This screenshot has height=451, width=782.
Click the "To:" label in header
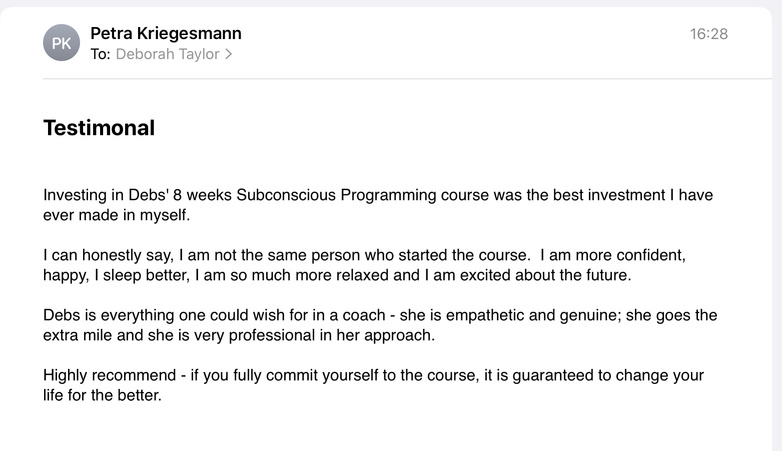click(100, 55)
